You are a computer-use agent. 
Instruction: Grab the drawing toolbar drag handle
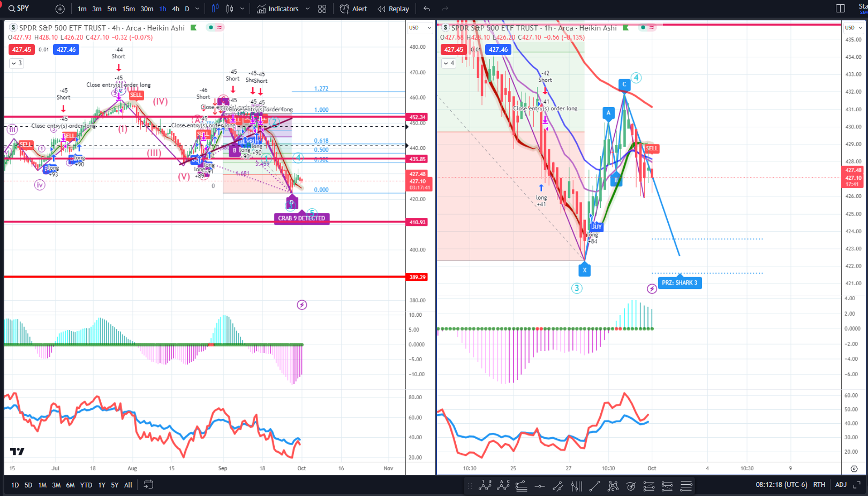[x=470, y=486]
